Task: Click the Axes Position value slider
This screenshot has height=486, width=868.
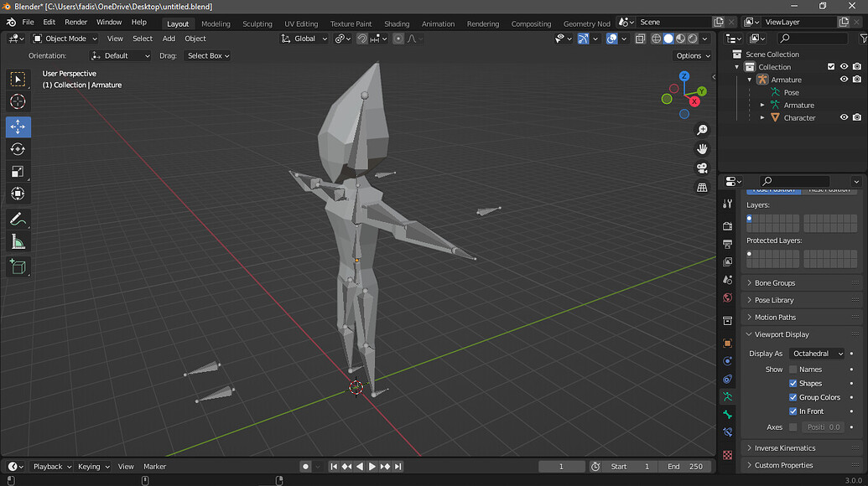Action: [824, 427]
